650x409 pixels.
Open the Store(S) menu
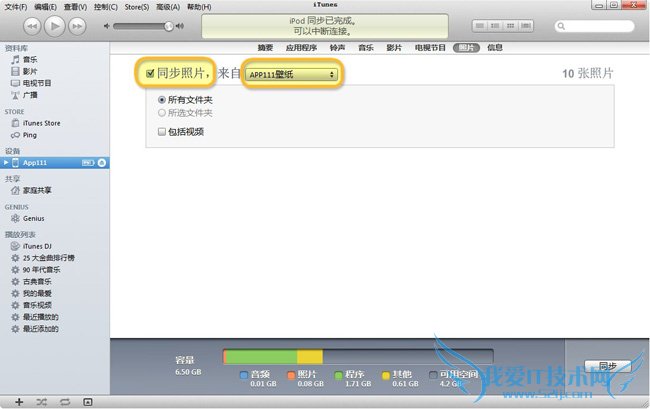click(137, 7)
